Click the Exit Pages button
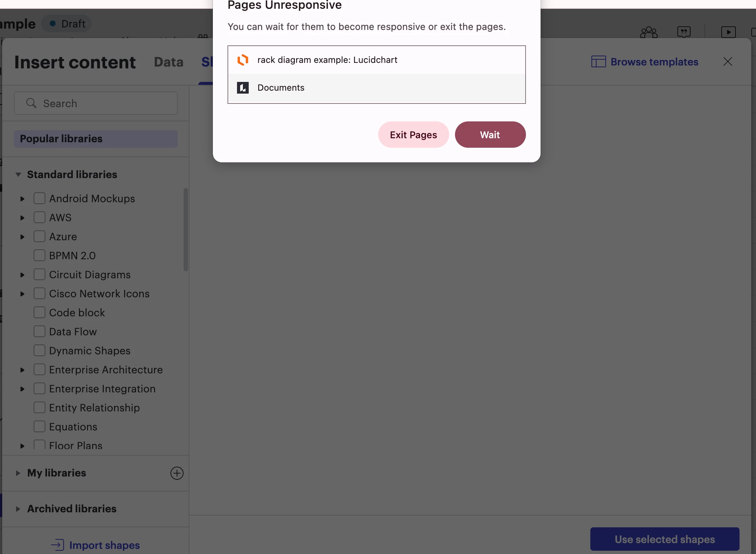 413,135
